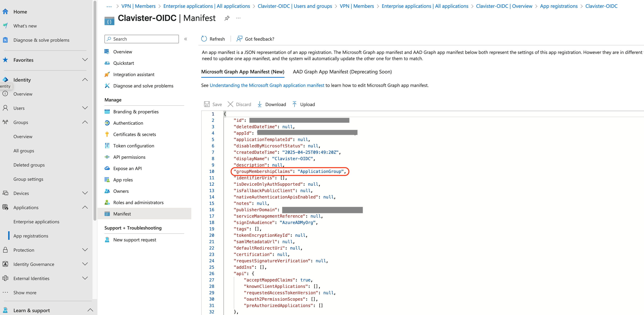
Task: Open App roles icon
Action: (107, 179)
